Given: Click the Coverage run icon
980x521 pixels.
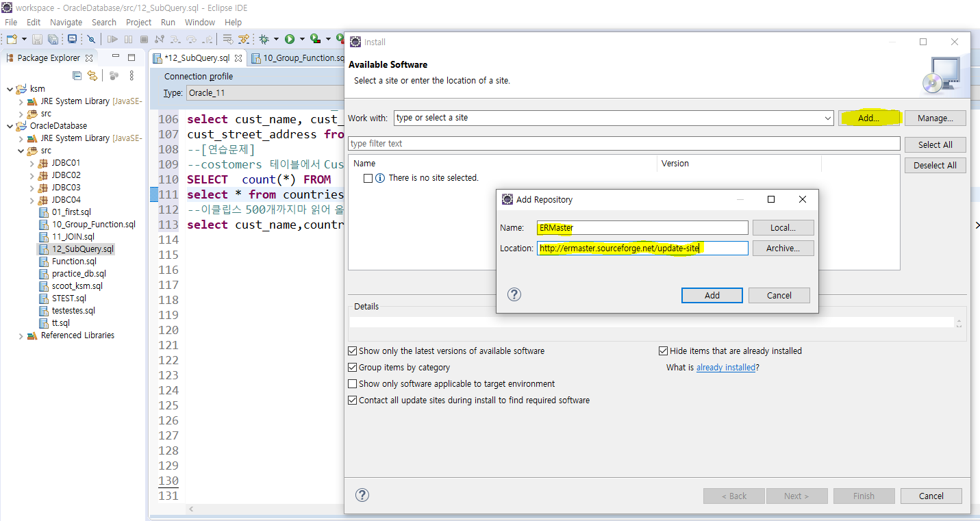Looking at the screenshot, I should tap(316, 39).
